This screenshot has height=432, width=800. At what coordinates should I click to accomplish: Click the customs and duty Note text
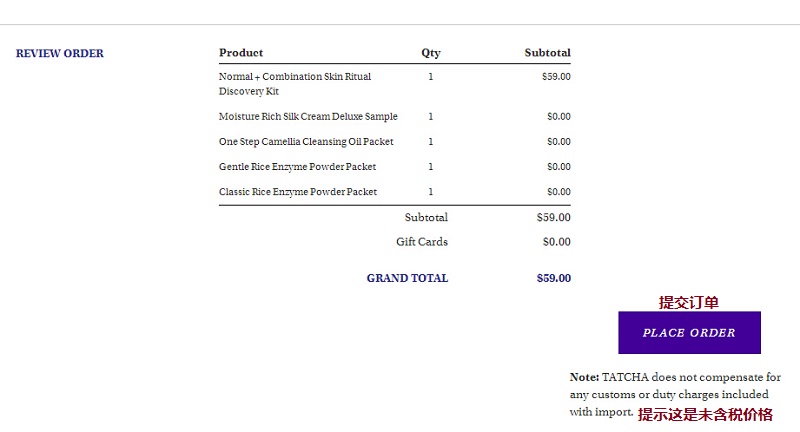click(675, 394)
